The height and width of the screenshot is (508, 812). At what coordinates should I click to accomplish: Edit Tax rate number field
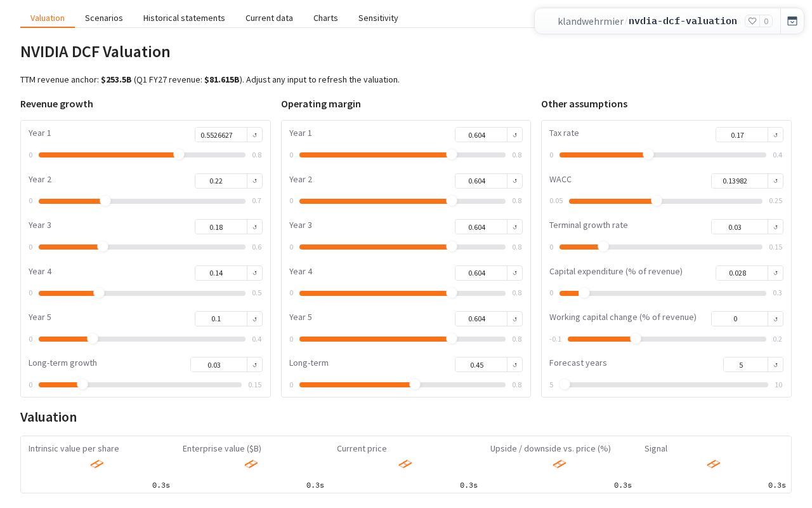click(x=742, y=135)
